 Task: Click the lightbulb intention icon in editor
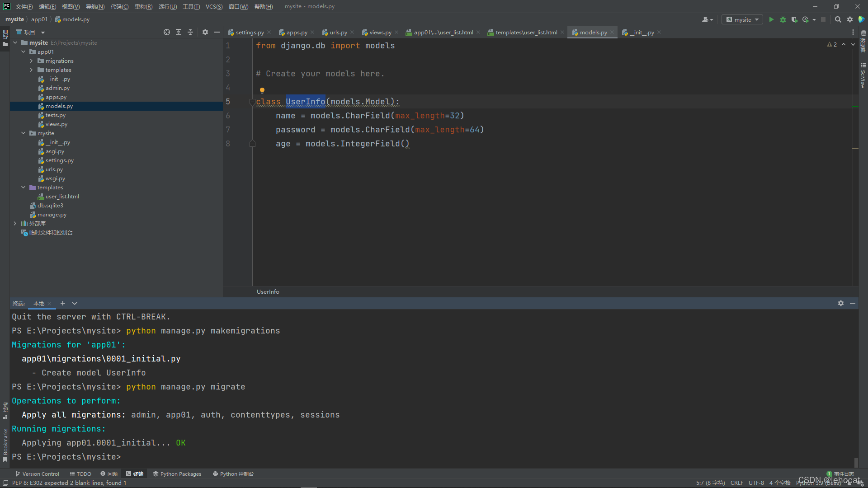(x=262, y=90)
